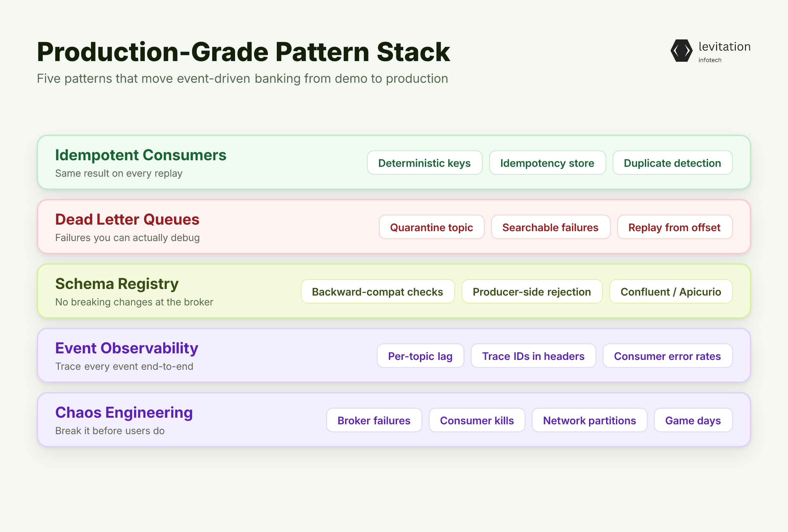Viewport: 788px width, 532px height.
Task: Select the 'Event Observability' heading
Action: tap(127, 348)
